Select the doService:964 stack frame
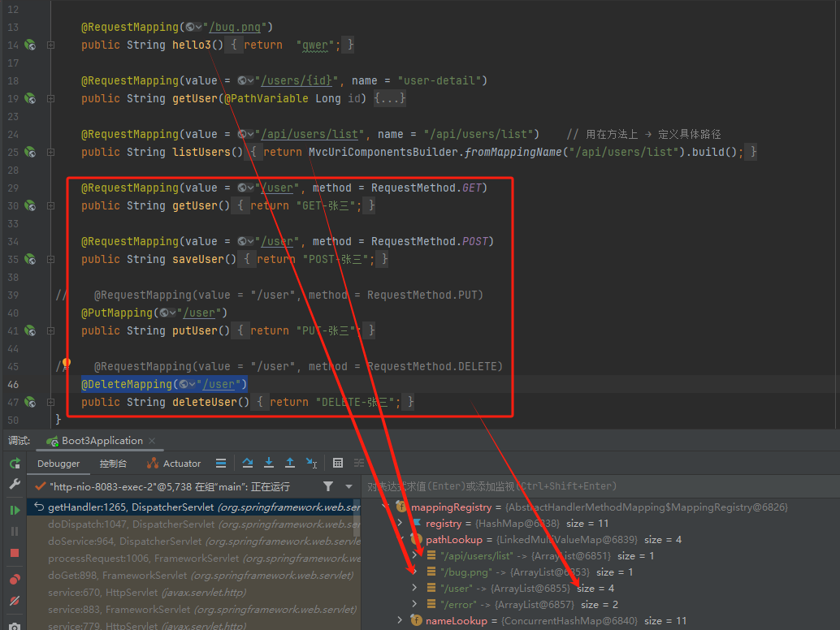This screenshot has width=840, height=630. pos(194,542)
